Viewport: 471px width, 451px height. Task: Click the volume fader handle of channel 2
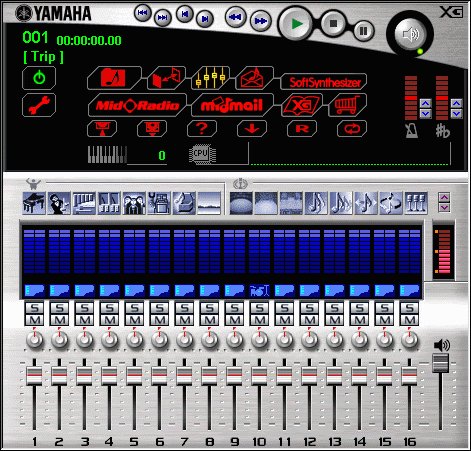[59, 375]
